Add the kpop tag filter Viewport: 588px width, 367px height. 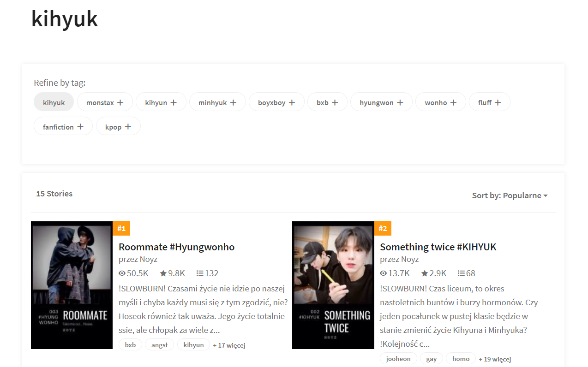[x=118, y=126]
